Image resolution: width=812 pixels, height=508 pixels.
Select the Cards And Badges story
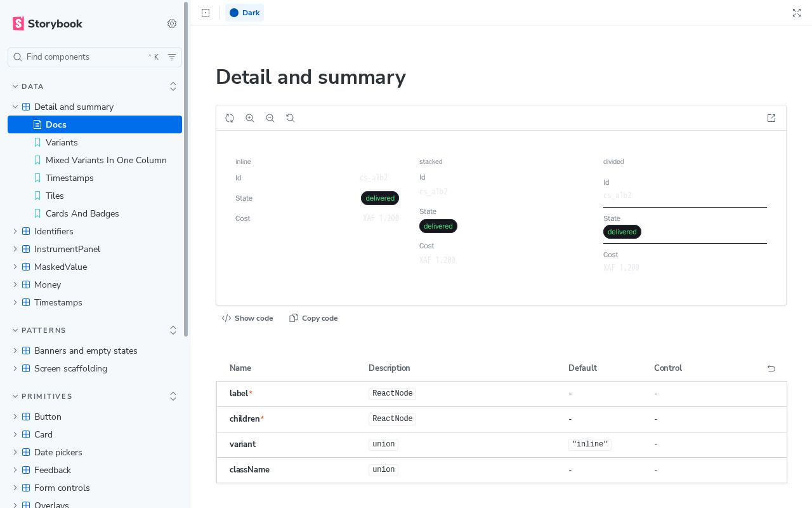(82, 213)
